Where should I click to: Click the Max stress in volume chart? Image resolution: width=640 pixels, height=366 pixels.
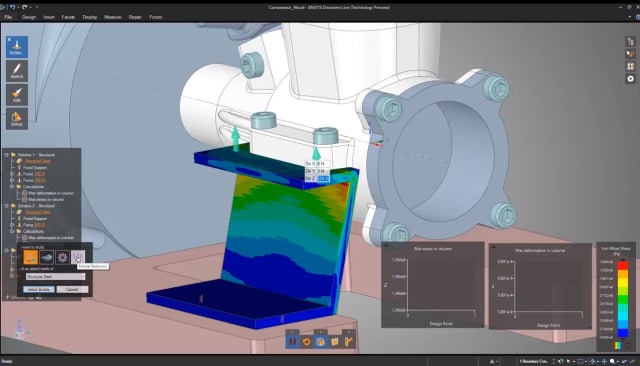point(433,285)
